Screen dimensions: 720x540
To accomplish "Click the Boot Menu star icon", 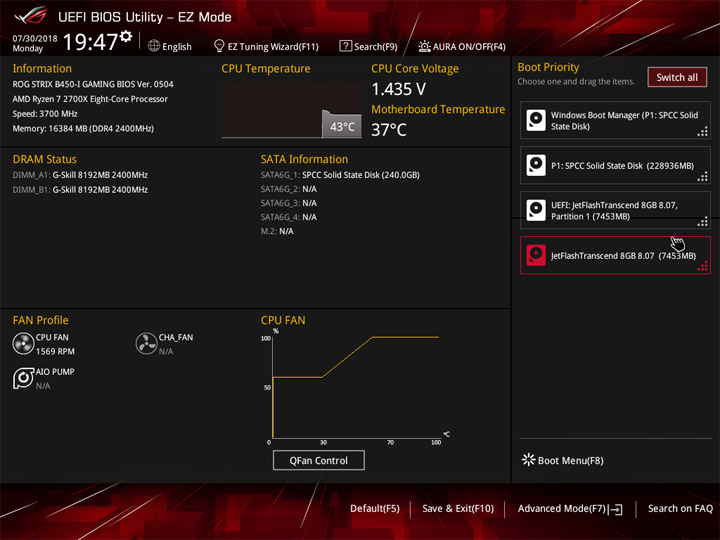I will (529, 460).
